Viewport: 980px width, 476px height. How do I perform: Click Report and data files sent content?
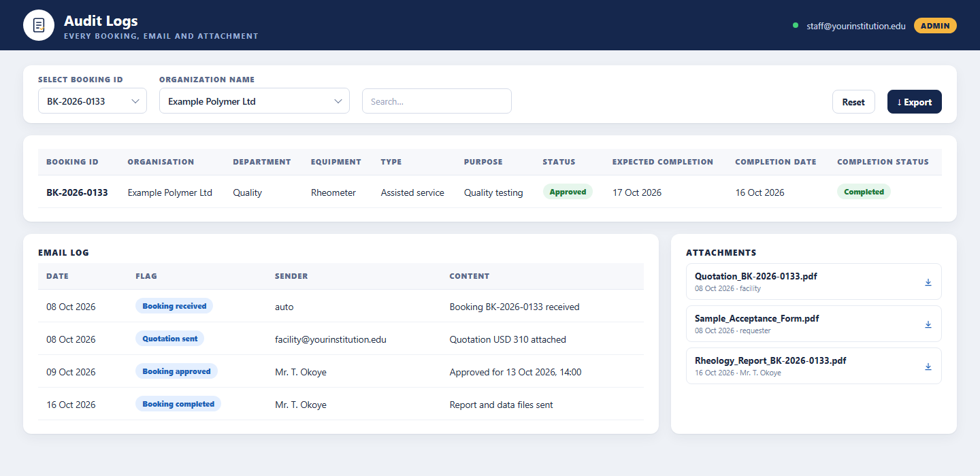coord(502,405)
